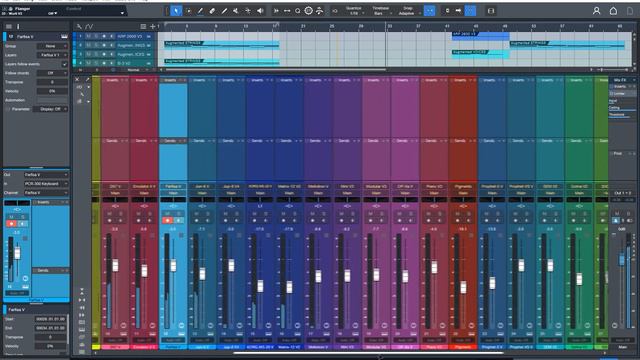This screenshot has width=640, height=360.
Task: Click the Out 1+2 output selector
Action: click(622, 193)
